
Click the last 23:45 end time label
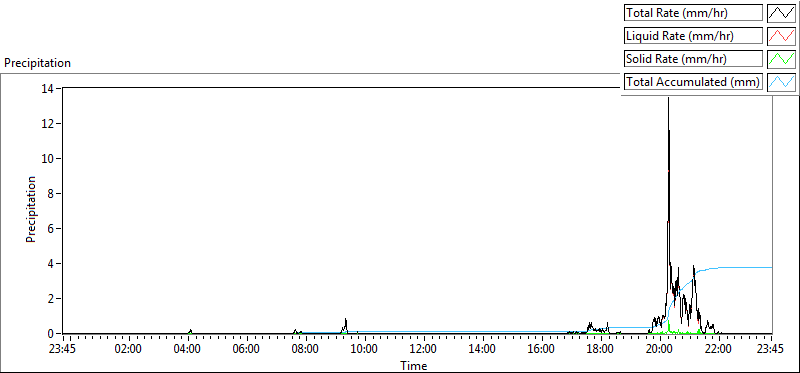click(770, 350)
